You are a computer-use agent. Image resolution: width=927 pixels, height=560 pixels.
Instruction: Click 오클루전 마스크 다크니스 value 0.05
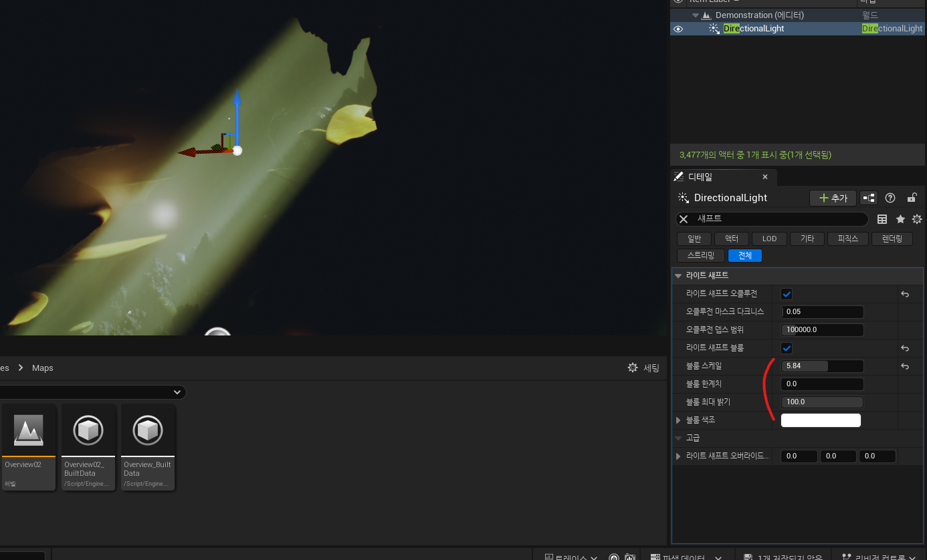coord(822,312)
